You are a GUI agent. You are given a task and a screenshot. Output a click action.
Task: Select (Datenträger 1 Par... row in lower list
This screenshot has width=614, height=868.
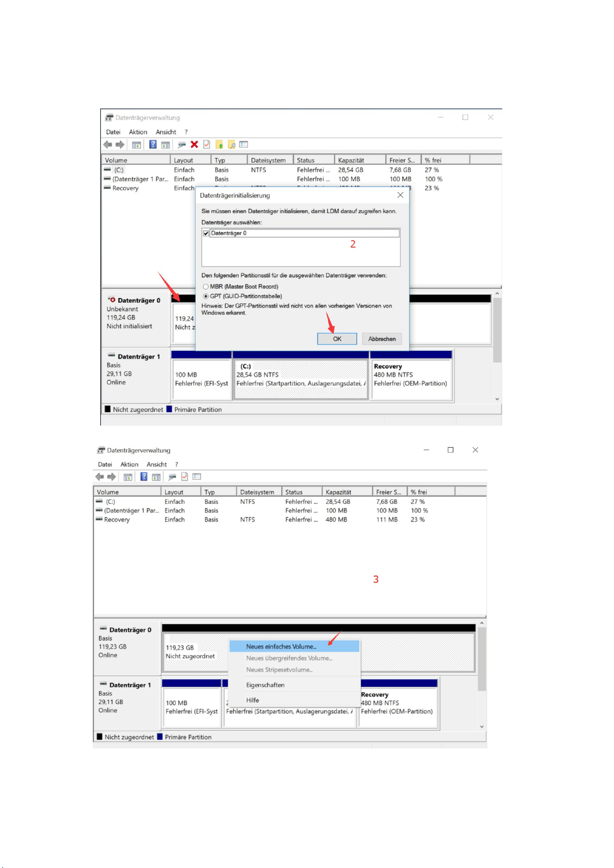coord(132,511)
